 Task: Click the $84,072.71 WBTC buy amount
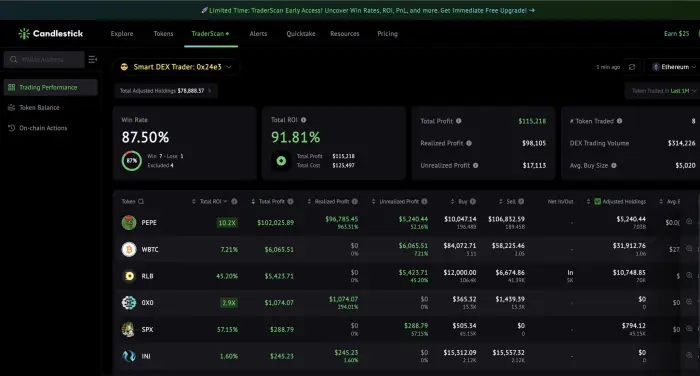(x=460, y=246)
